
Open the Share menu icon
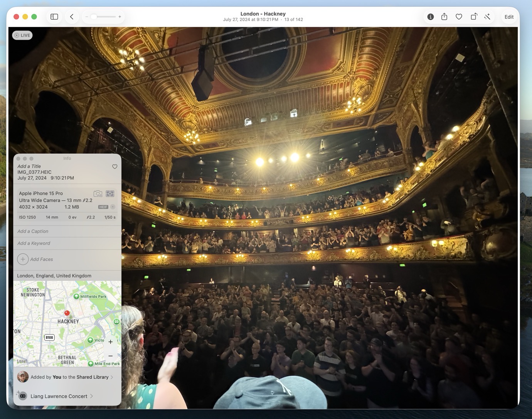(x=444, y=17)
